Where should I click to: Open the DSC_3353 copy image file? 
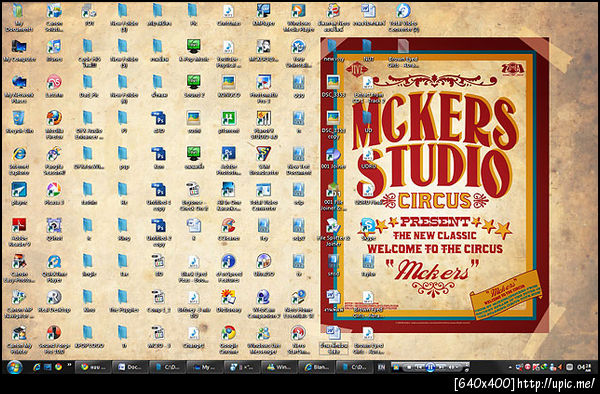(333, 124)
